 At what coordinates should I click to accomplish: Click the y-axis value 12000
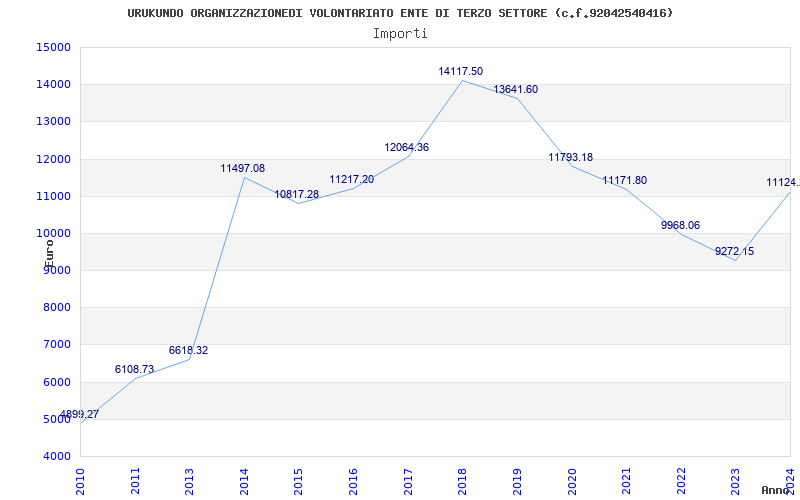pos(53,159)
